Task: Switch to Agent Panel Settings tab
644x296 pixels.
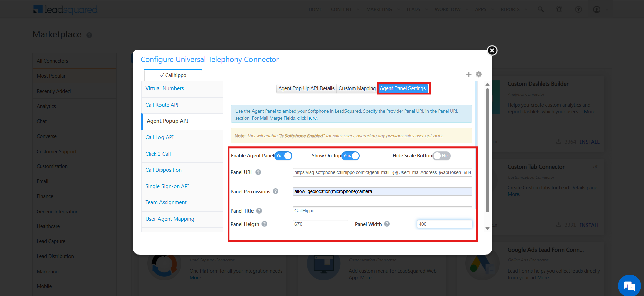Action: [x=403, y=88]
